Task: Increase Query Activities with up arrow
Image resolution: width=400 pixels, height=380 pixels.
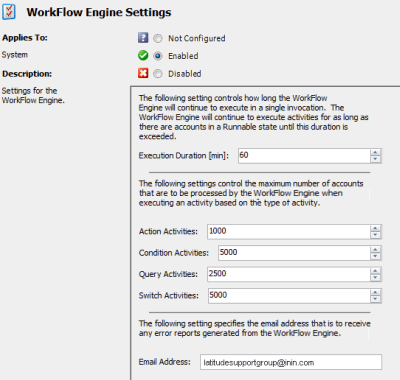Action: tap(375, 271)
